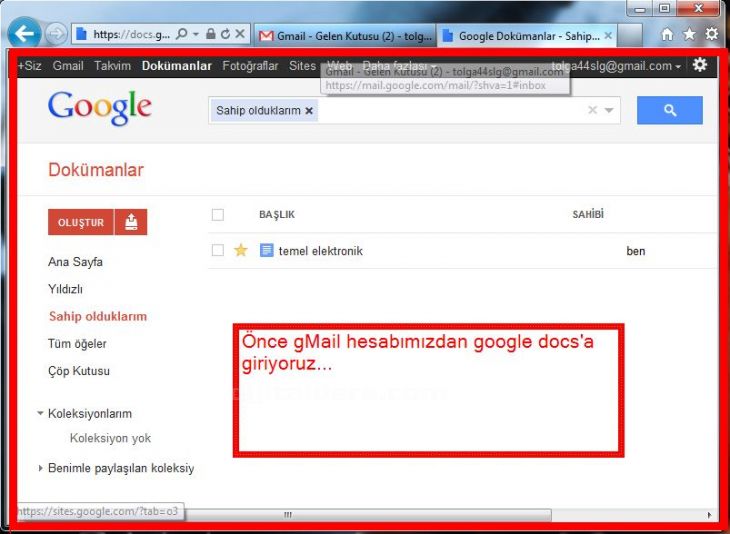Open Gmail from the Google bar
The height and width of the screenshot is (534, 730).
pos(68,66)
